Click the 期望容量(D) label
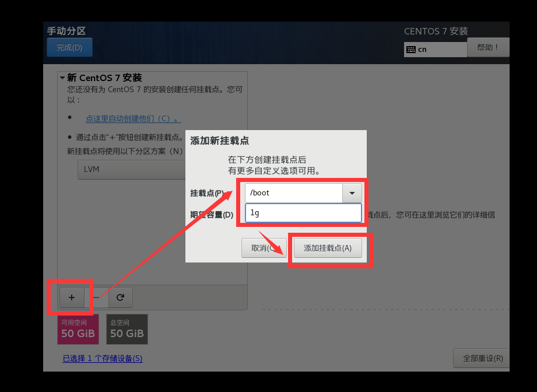Image resolution: width=537 pixels, height=392 pixels. [212, 215]
